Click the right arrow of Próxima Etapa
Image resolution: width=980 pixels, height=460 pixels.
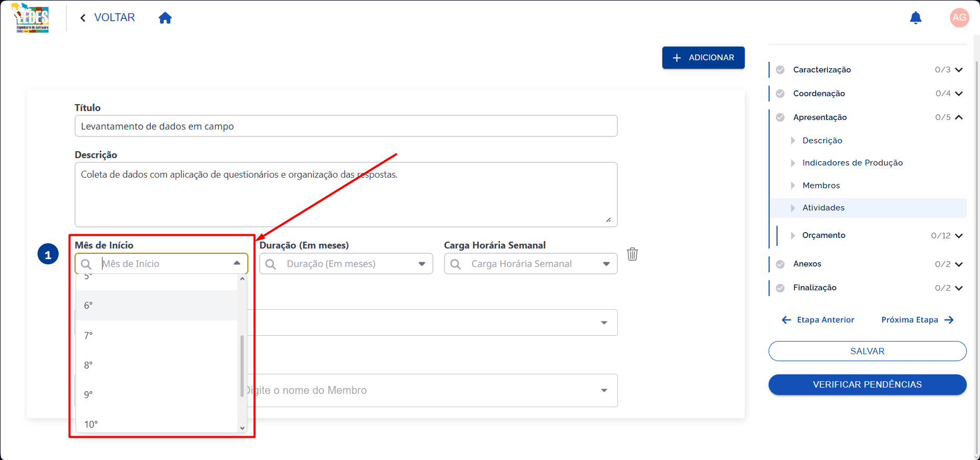pos(949,320)
